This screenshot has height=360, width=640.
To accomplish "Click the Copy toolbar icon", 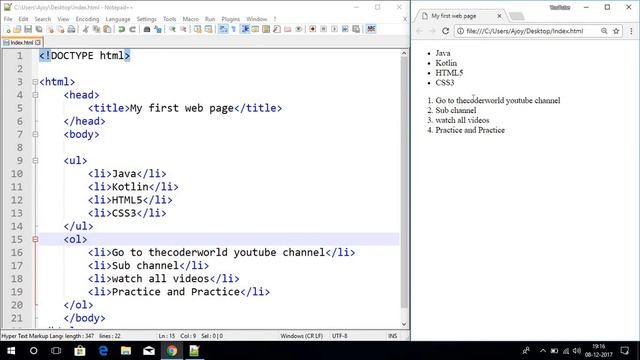I will [97, 29].
